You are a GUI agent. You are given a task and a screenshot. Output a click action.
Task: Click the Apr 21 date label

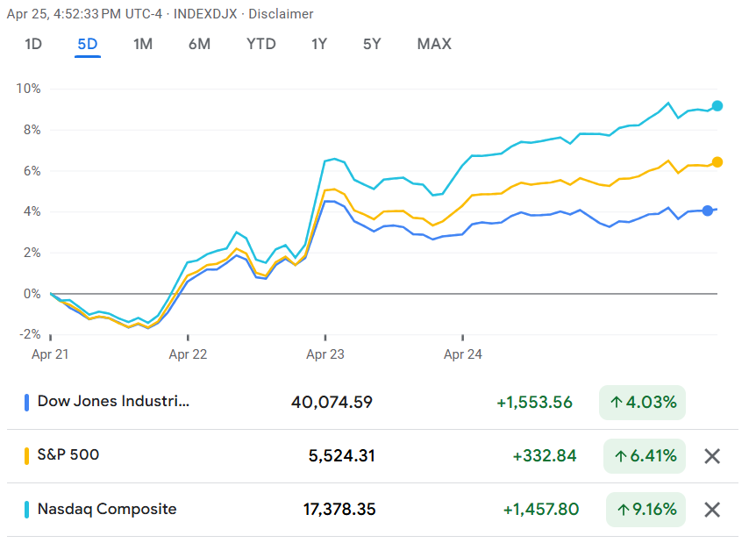click(x=50, y=354)
